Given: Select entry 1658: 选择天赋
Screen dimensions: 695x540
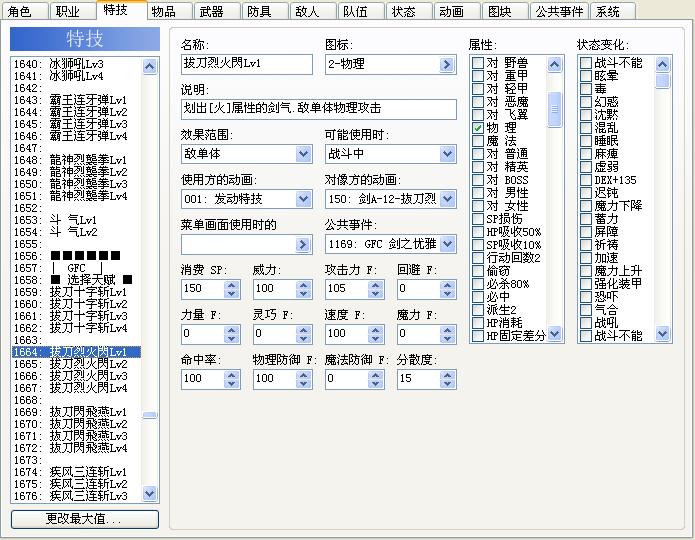Looking at the screenshot, I should point(76,280).
